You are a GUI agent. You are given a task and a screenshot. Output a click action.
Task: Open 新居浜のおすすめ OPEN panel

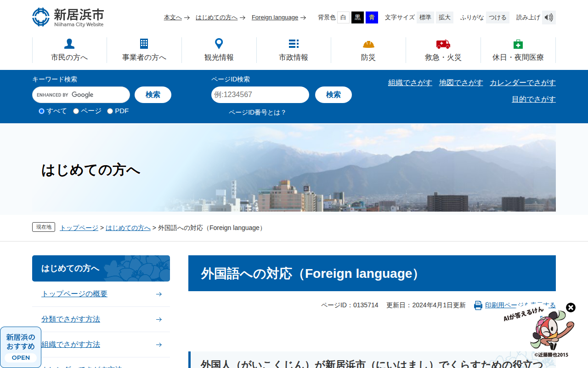(21, 347)
